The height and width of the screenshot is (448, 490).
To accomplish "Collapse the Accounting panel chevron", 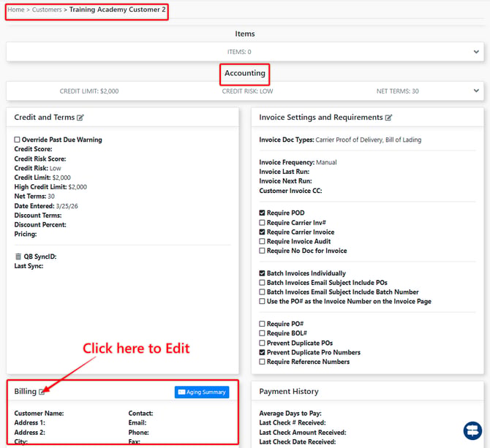I will pos(476,91).
